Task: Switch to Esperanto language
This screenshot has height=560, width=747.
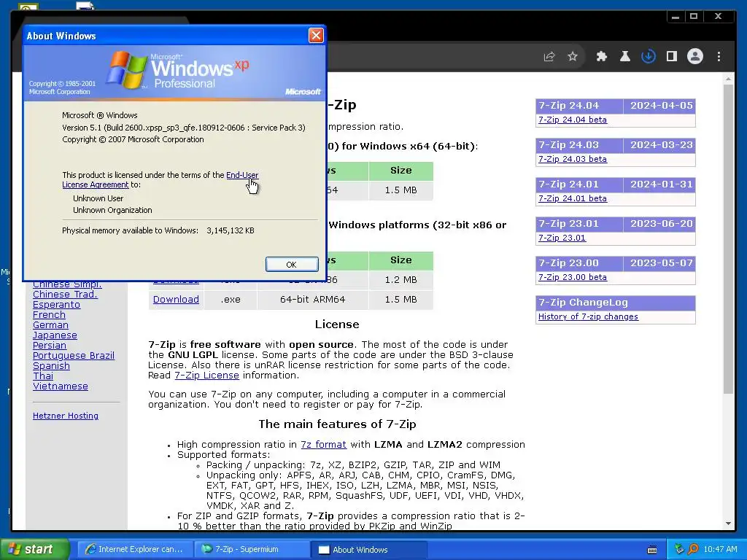Action: [56, 305]
